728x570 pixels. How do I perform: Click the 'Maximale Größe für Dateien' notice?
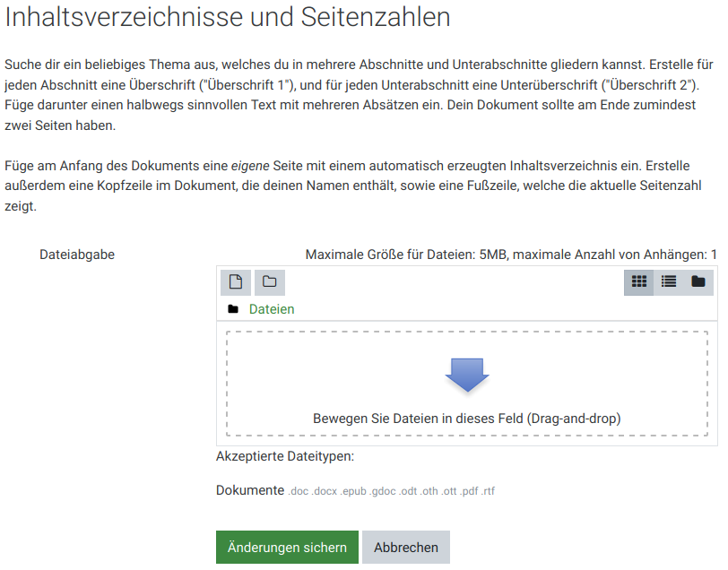click(510, 255)
